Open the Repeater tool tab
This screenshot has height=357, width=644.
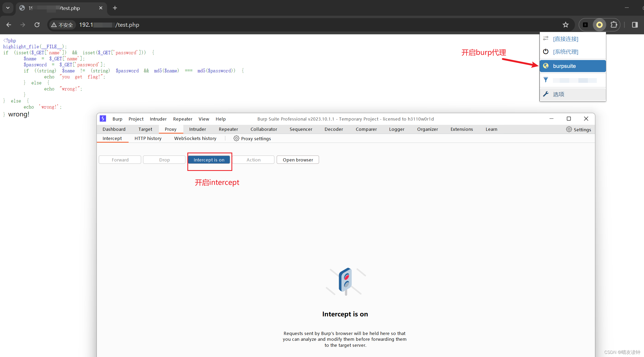[228, 129]
